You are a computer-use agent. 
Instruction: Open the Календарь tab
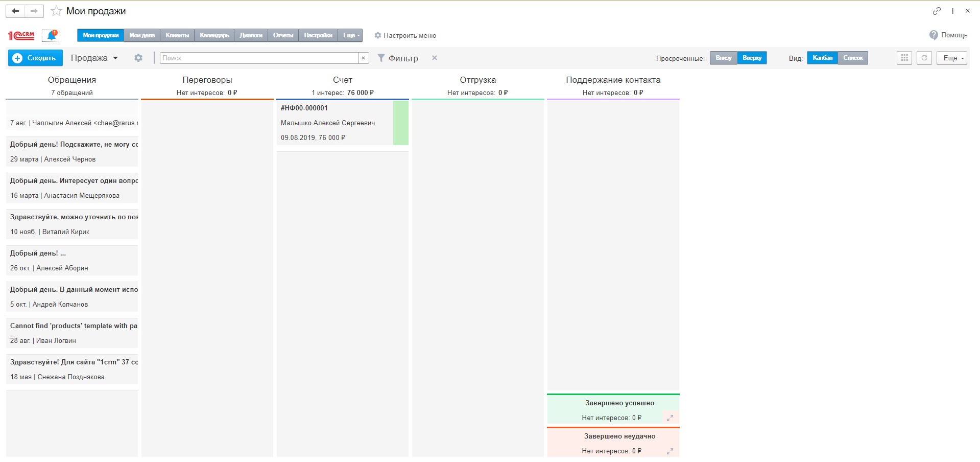(x=214, y=35)
